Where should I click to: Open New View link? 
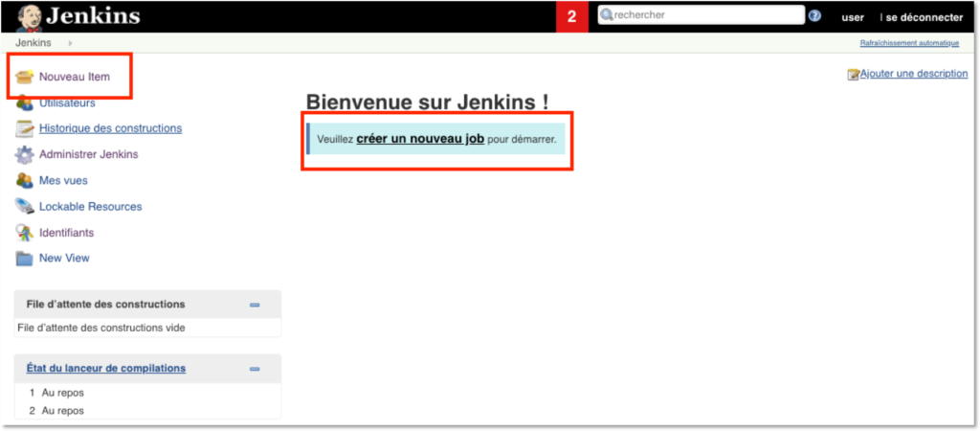click(64, 259)
